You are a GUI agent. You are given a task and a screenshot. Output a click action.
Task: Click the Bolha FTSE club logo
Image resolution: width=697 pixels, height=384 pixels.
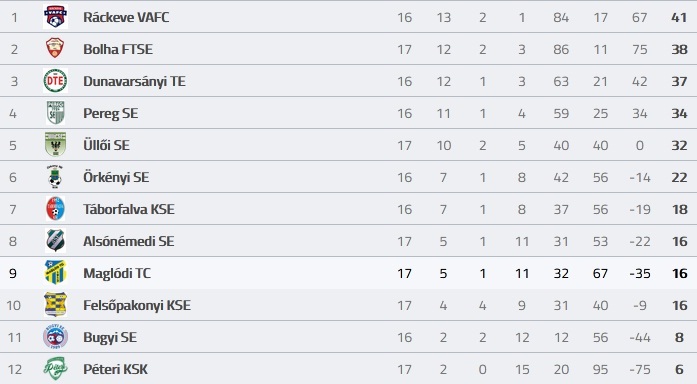pos(56,48)
